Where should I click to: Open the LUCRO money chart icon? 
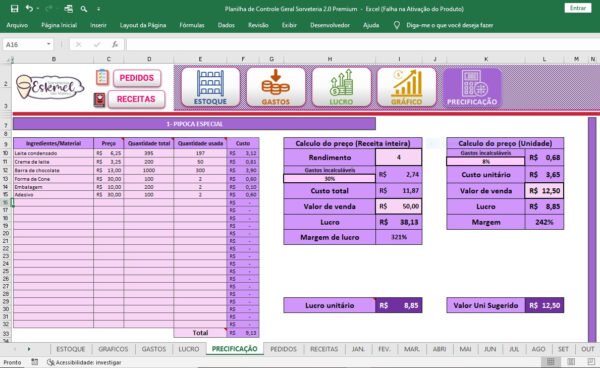click(x=341, y=87)
